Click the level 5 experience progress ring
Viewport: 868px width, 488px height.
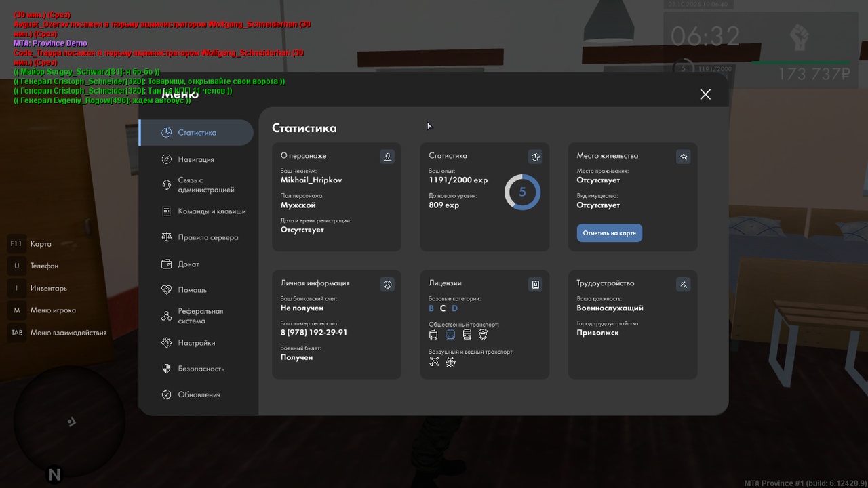click(522, 192)
